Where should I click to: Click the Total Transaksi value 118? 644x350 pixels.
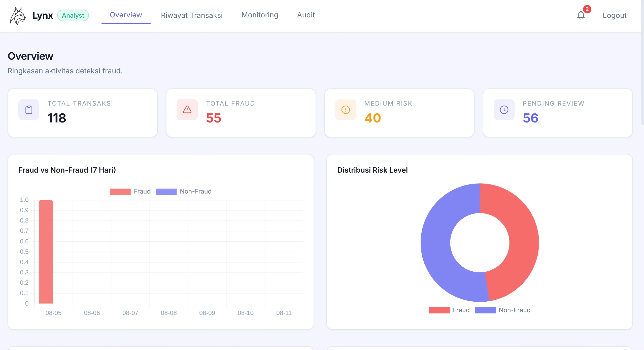[x=57, y=118]
